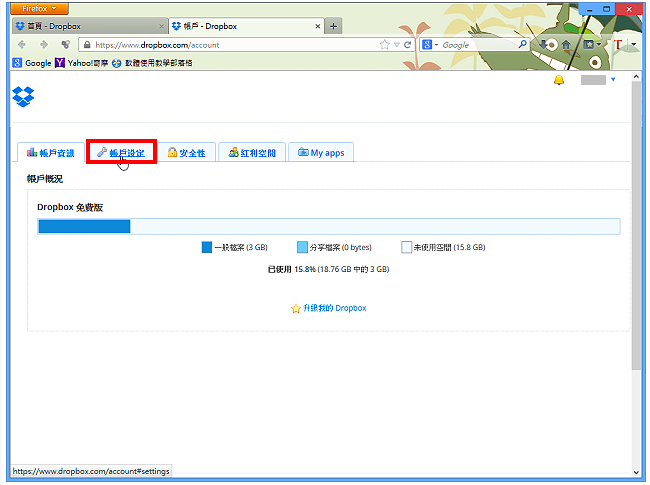This screenshot has height=485, width=650.
Task: Open the Google bookmark
Action: [x=32, y=63]
